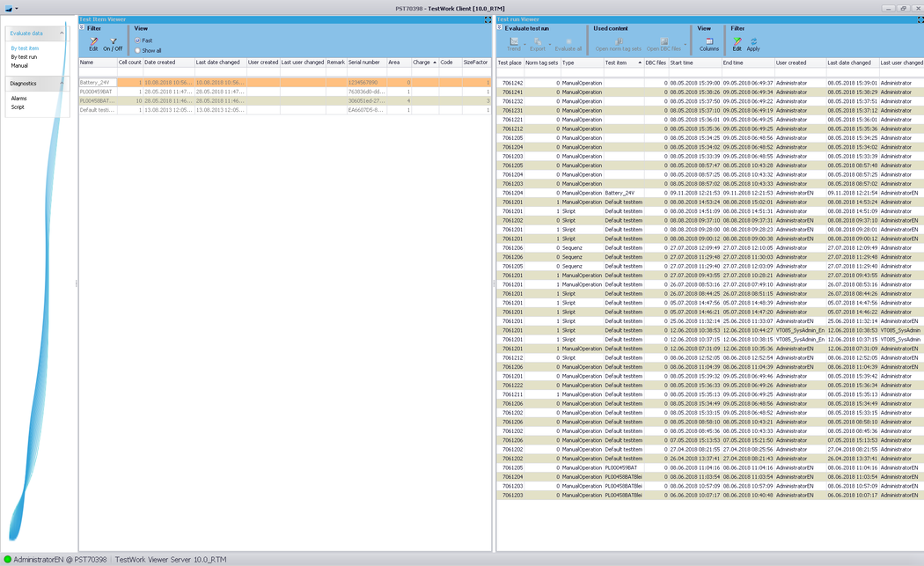The width and height of the screenshot is (924, 566).
Task: Select the Fast view radio button
Action: [138, 40]
